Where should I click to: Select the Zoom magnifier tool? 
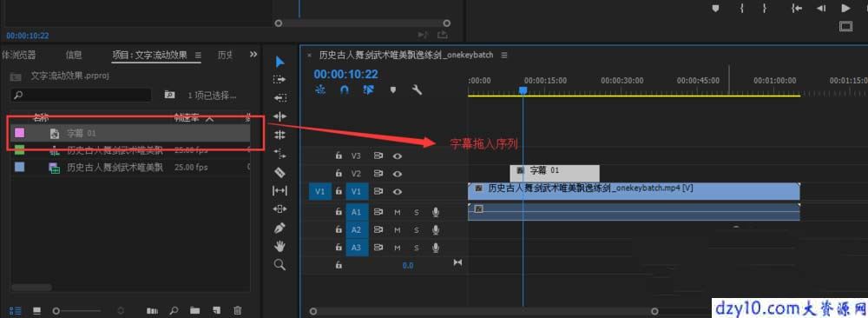[280, 265]
